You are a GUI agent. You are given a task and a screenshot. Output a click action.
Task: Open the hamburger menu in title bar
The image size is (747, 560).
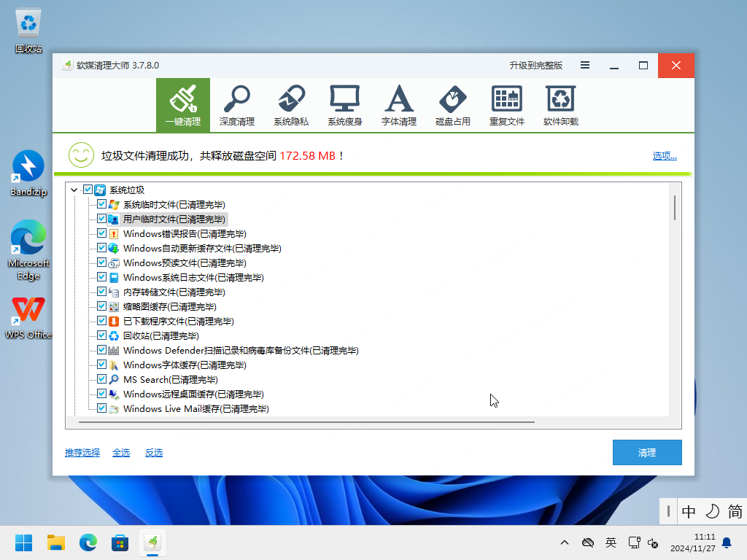tap(585, 65)
